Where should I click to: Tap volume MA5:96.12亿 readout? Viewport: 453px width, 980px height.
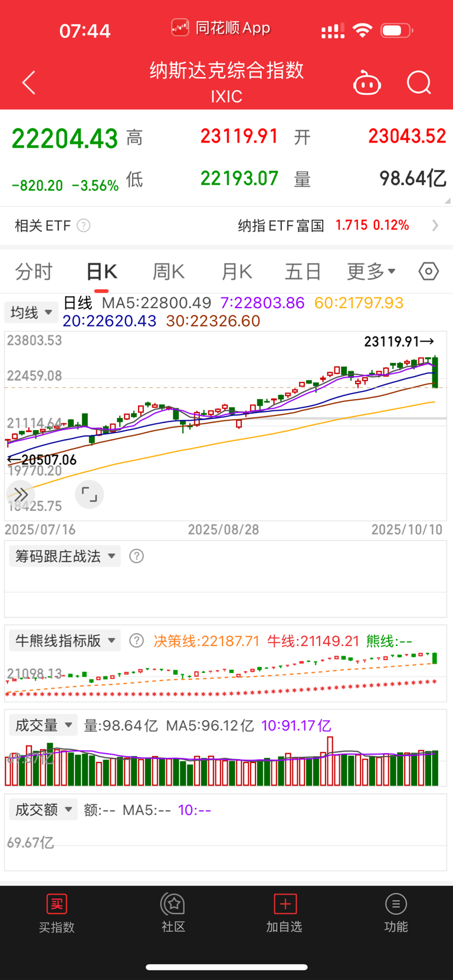tap(210, 725)
